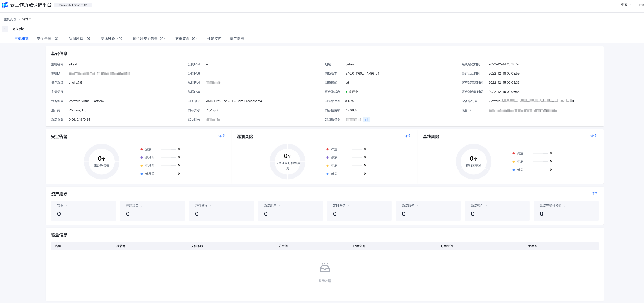Expand the 开放端口 asset card chevron
Screen dimensions: 644x303
pos(142,205)
